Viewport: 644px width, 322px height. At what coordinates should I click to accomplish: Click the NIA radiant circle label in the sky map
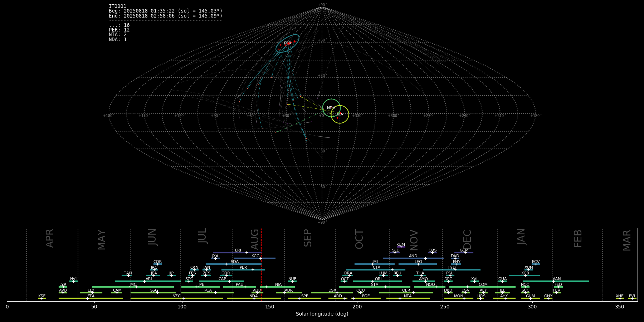340,114
